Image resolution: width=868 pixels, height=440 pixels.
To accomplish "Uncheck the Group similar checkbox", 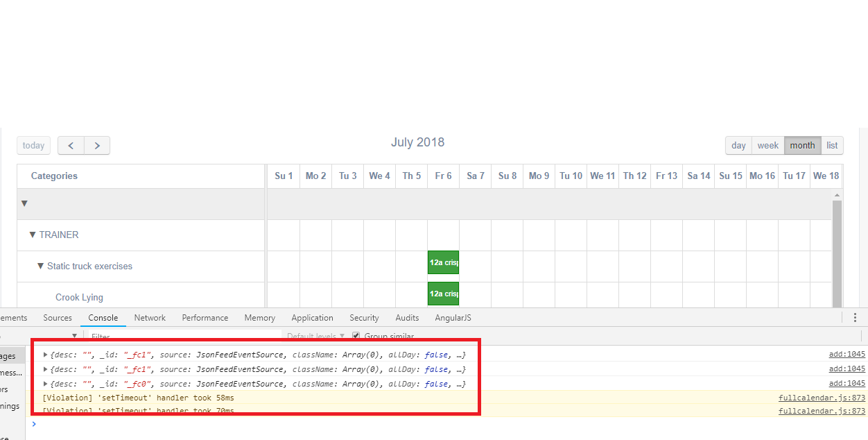I will click(x=356, y=335).
